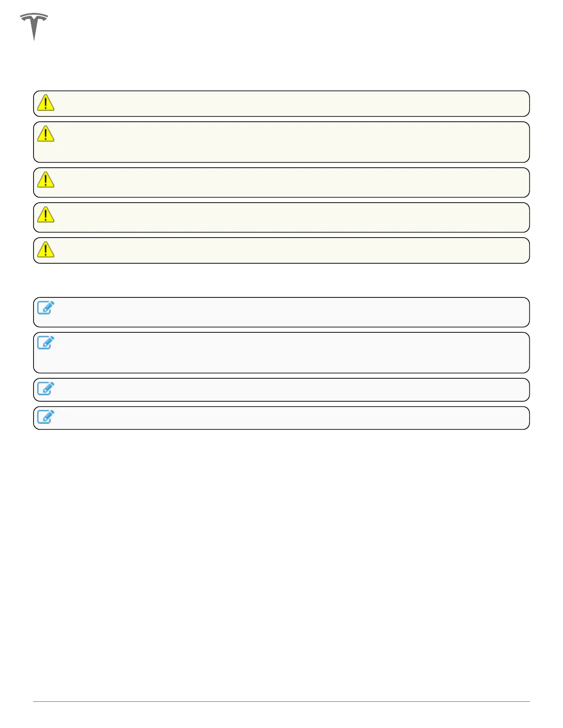Click the footer horizontal divider line

point(281,701)
